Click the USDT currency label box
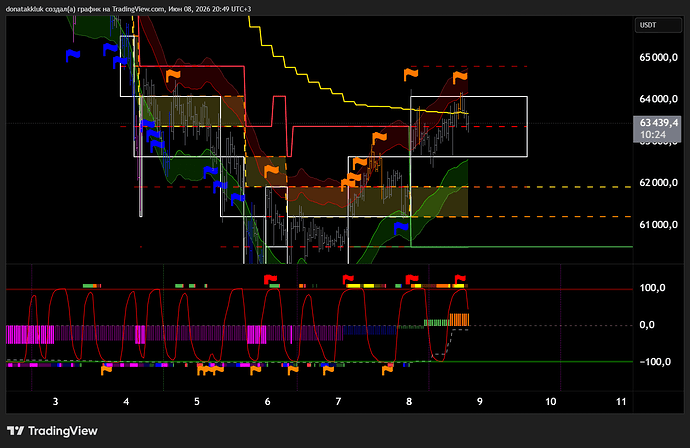This screenshot has width=690, height=448. [658, 25]
